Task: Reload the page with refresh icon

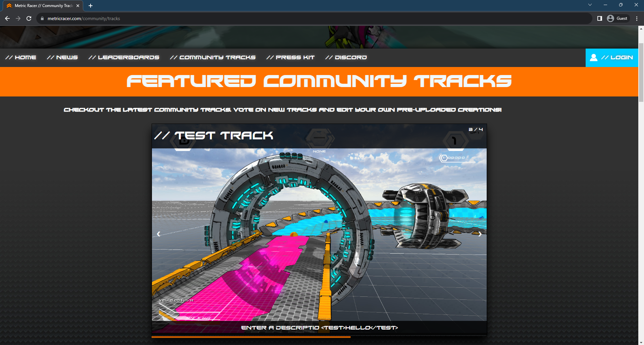Action: [x=29, y=18]
